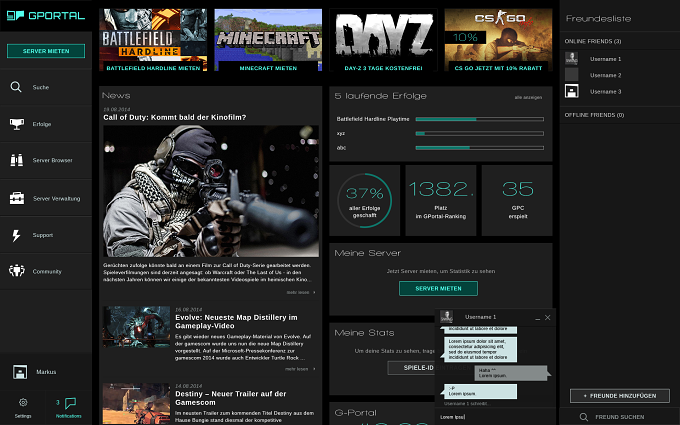Select Server Verwaltung menu label
The image size is (680, 425).
pyautogui.click(x=56, y=199)
